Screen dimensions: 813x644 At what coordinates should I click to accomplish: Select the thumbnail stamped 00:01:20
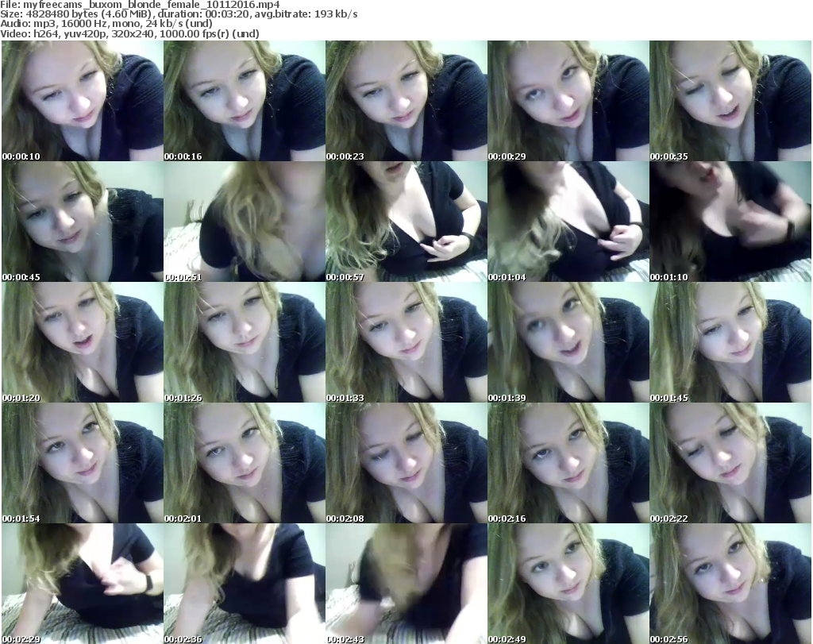pos(83,342)
